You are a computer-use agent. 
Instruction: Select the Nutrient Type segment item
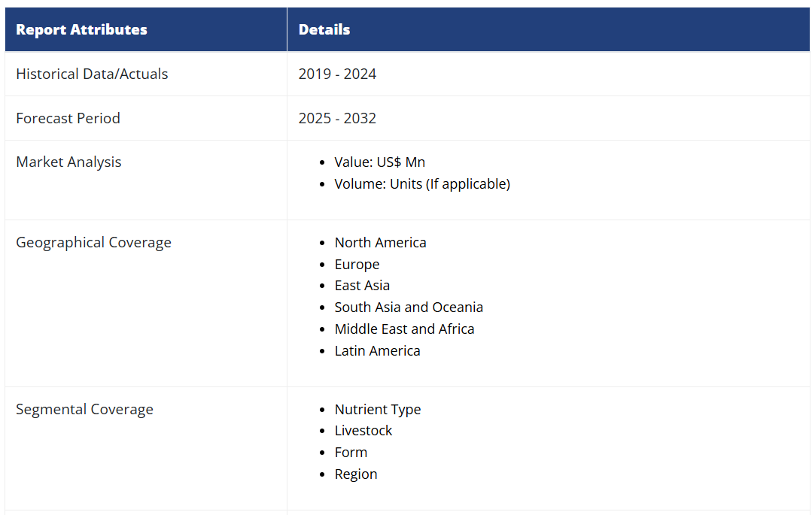click(377, 409)
